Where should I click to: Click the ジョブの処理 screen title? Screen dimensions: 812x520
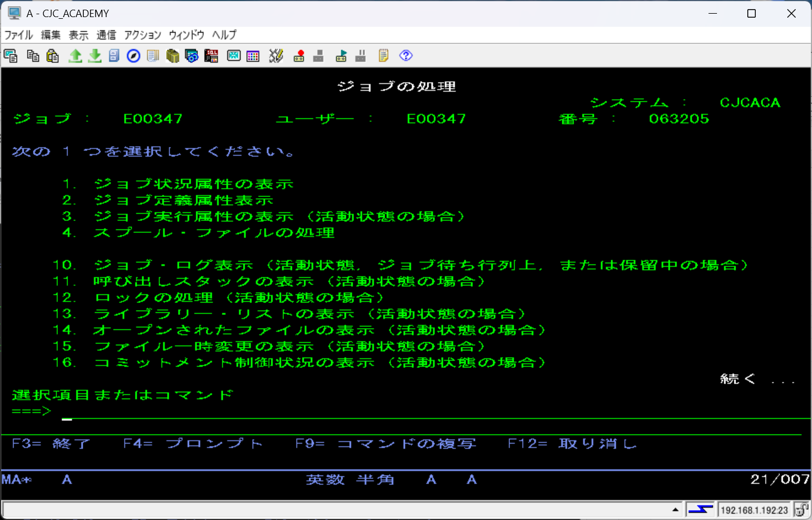click(396, 86)
